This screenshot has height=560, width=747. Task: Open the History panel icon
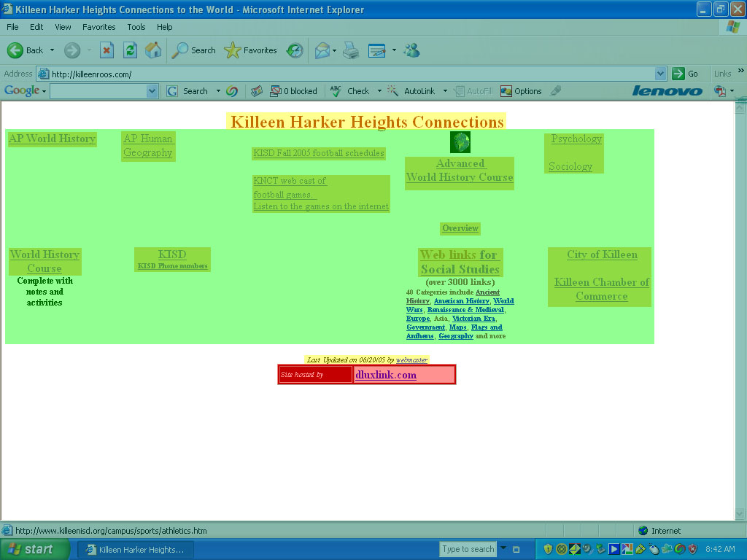coord(295,50)
